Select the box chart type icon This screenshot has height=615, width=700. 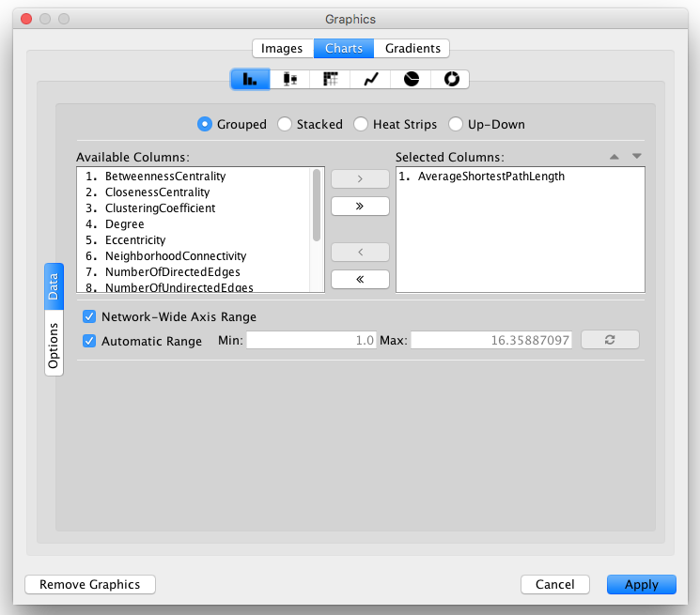tap(290, 80)
